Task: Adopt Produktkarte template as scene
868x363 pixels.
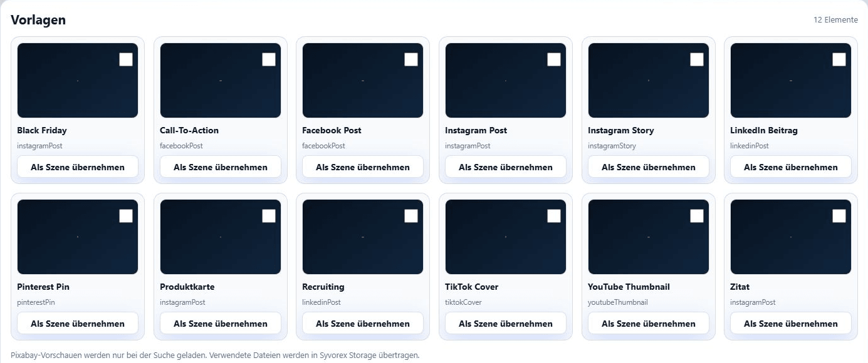Action: click(x=221, y=324)
